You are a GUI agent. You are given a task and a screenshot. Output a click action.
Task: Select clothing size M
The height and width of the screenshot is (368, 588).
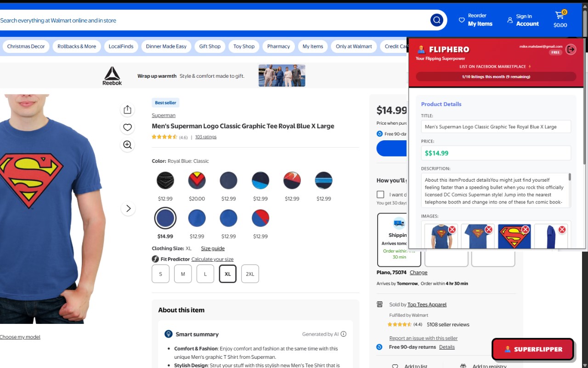coord(183,274)
